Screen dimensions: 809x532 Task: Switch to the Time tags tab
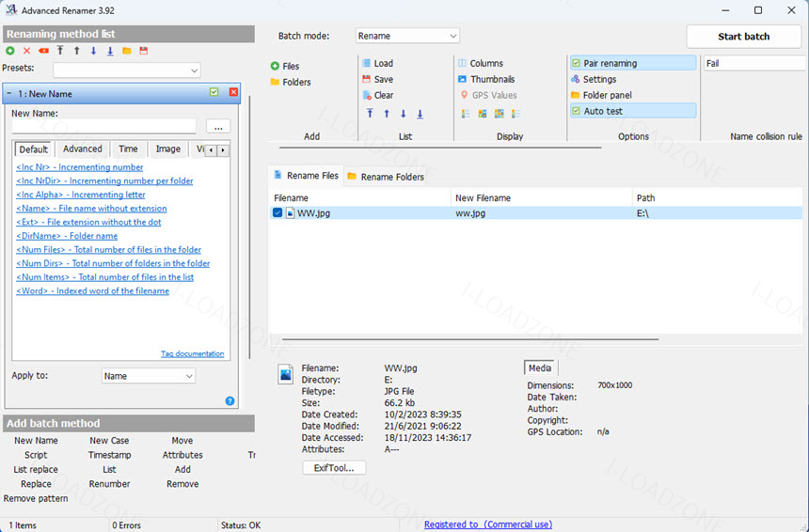[x=128, y=149]
